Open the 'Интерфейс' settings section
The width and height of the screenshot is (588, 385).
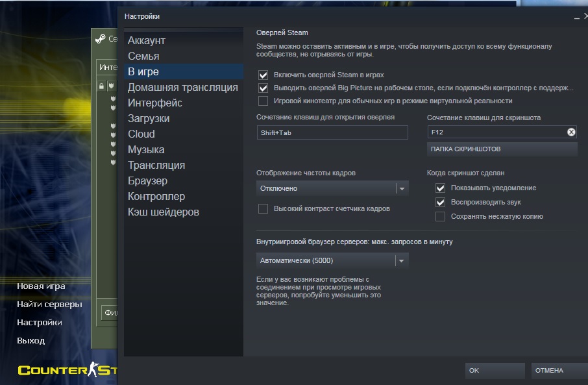pos(184,103)
